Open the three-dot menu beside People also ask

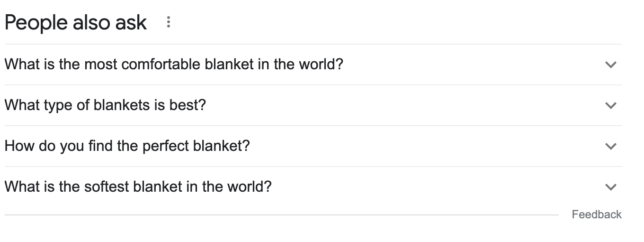point(169,22)
